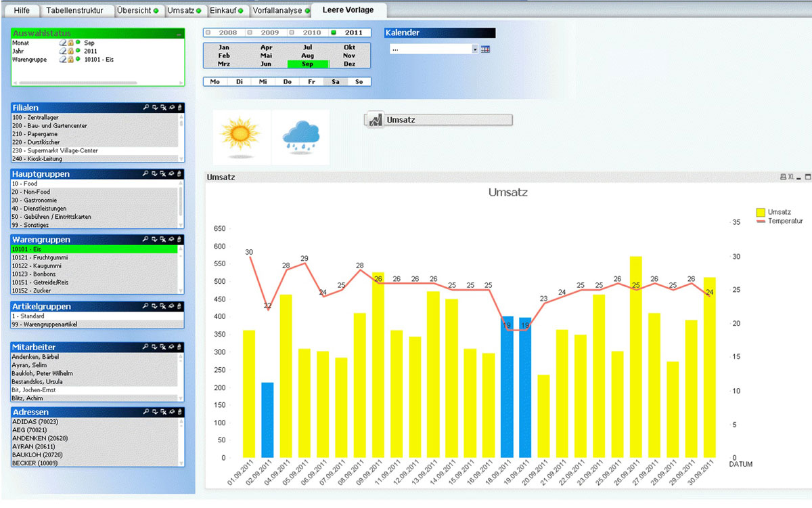The height and width of the screenshot is (508, 812).
Task: Select the Aug month in month list
Action: pos(308,56)
